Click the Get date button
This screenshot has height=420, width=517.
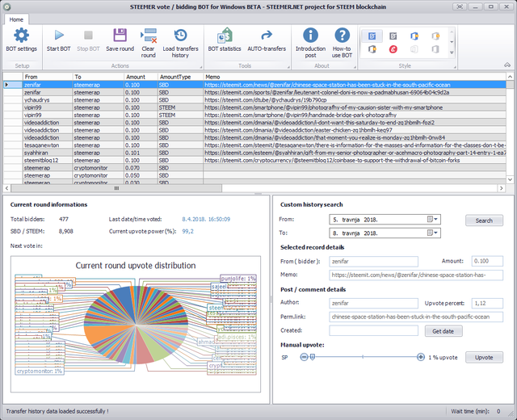coord(443,331)
